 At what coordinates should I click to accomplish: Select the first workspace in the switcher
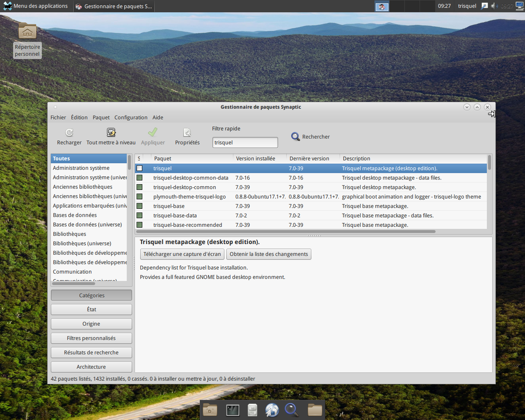tap(382, 6)
